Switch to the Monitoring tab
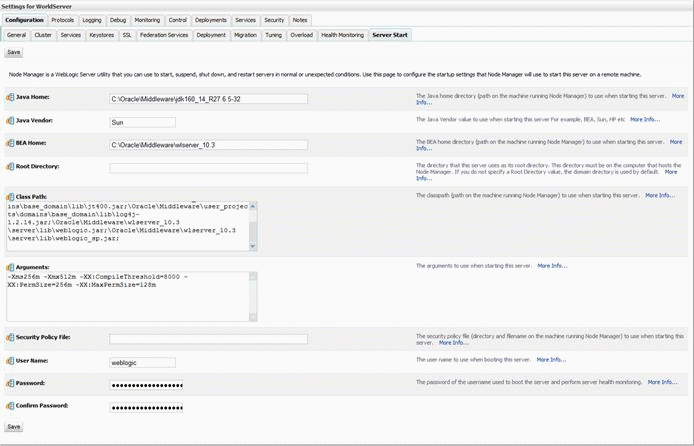Screen dimensions: 694x446 tap(147, 20)
